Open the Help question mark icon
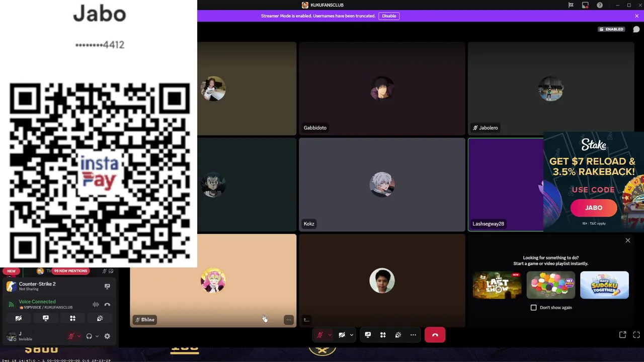Image resolution: width=644 pixels, height=362 pixels. (x=600, y=5)
